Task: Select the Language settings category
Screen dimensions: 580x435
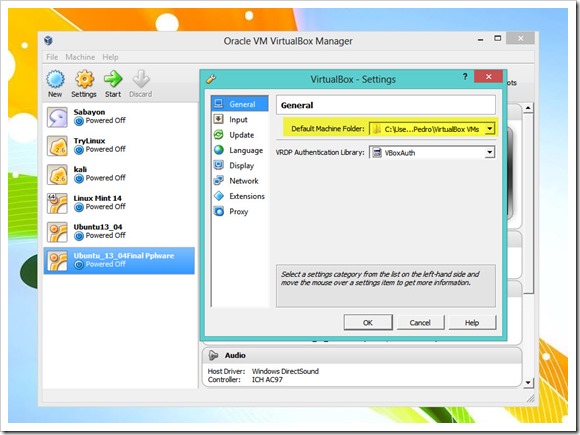Action: [240, 150]
